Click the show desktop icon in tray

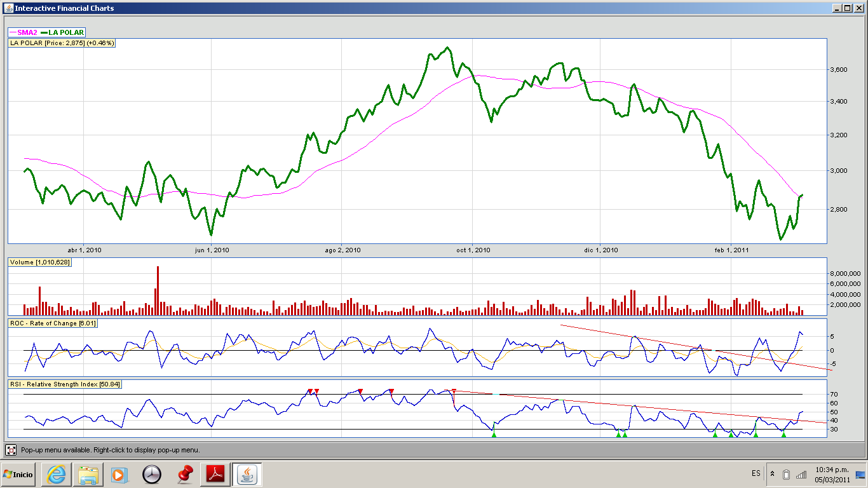coord(860,474)
